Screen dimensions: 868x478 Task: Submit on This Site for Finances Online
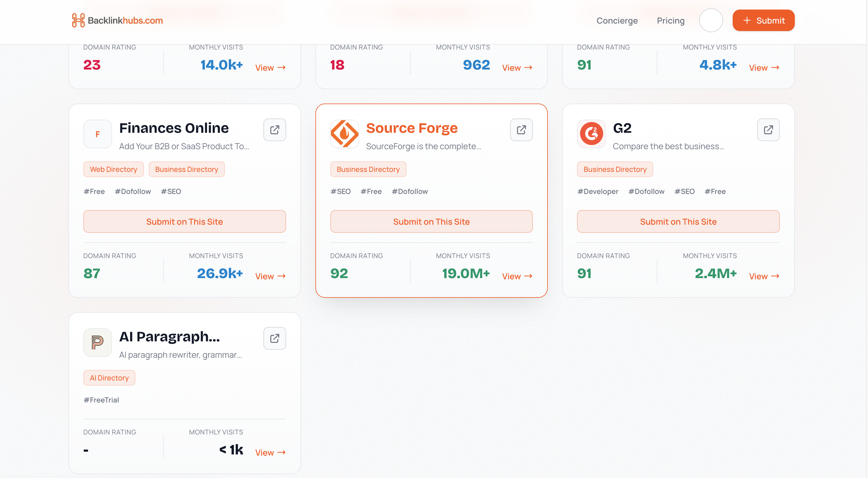pos(185,221)
